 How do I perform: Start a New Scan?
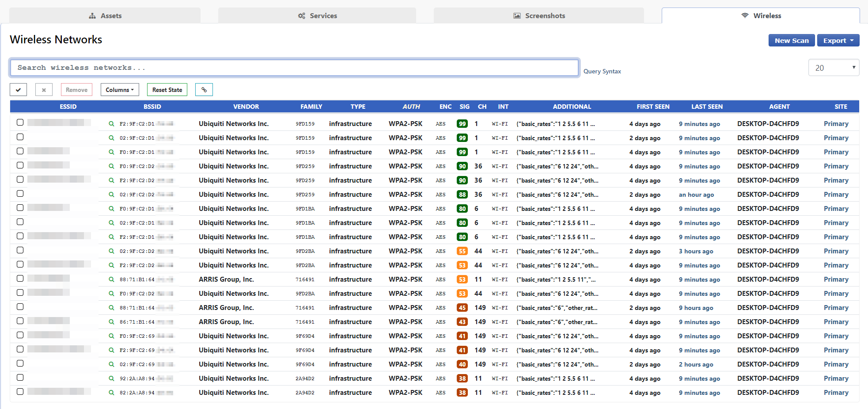[791, 40]
